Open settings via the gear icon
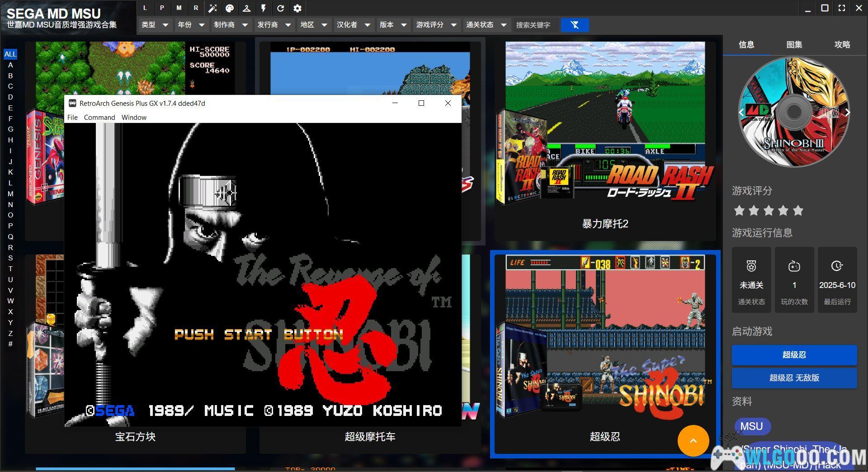 pos(297,8)
